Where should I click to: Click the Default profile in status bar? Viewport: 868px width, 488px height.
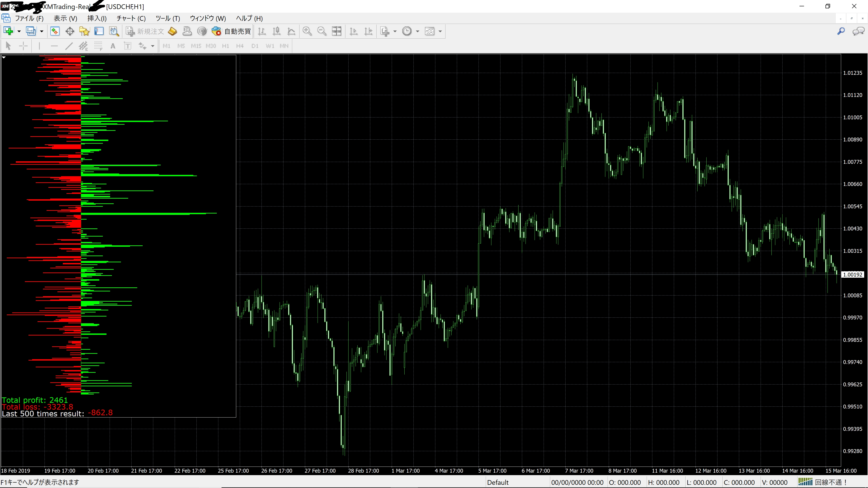(498, 482)
